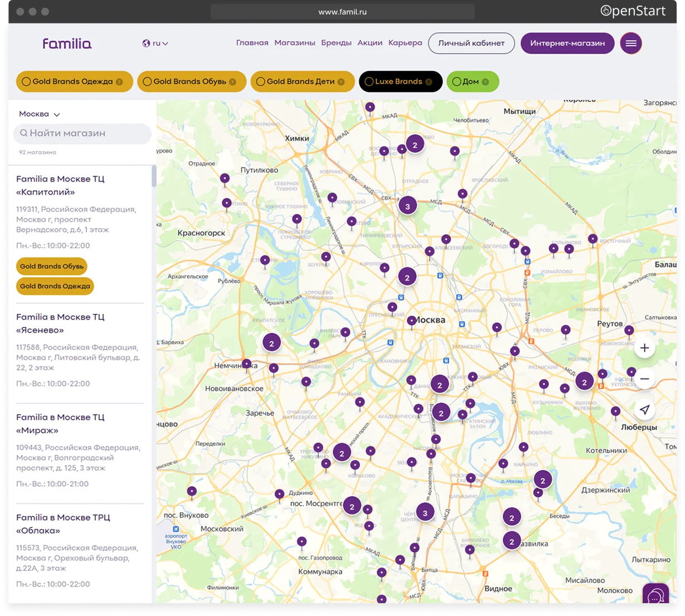Click the 92 магазина count text
The height and width of the screenshot is (616, 685).
point(37,152)
